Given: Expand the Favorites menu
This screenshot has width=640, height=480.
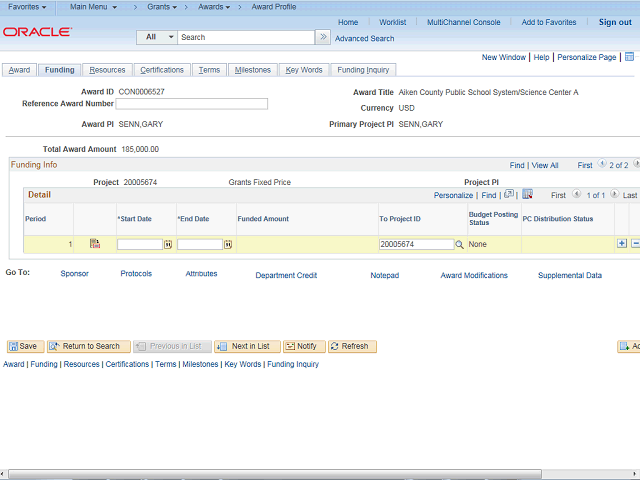Looking at the screenshot, I should tap(27, 7).
